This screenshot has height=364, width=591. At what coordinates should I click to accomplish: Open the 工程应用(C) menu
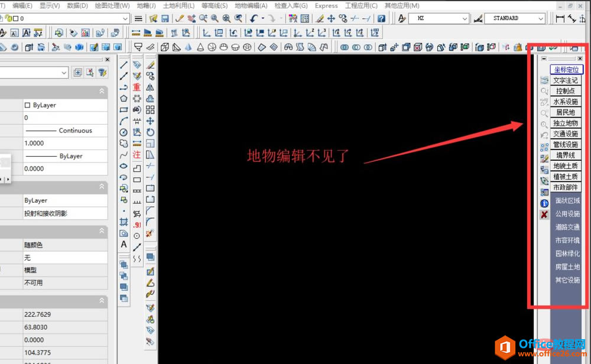coord(361,6)
